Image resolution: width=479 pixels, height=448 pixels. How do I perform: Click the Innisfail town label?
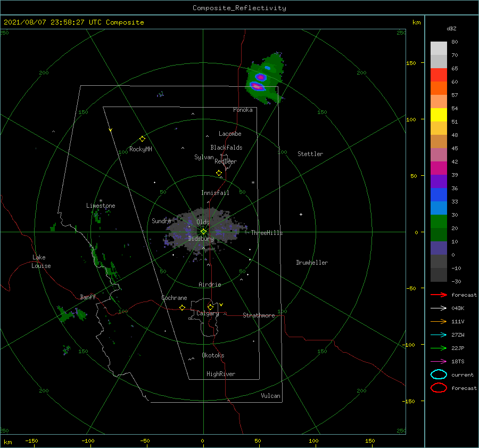tap(215, 193)
